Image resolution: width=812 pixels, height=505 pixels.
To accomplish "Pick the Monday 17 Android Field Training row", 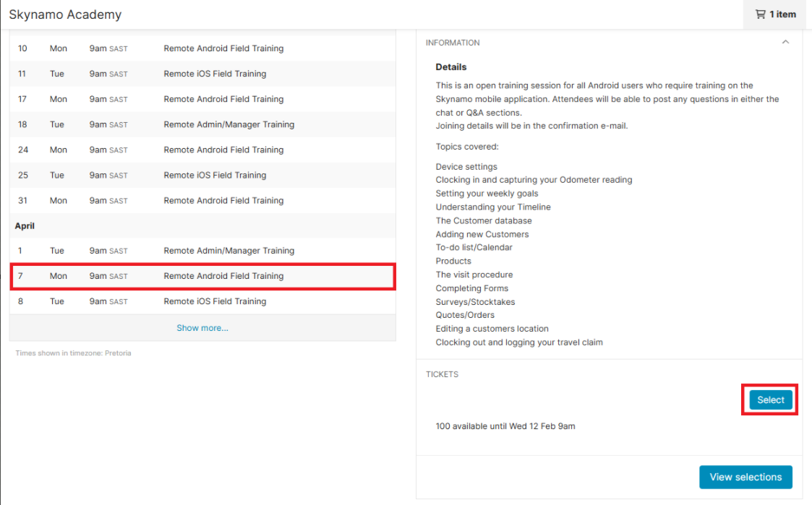I will click(x=223, y=99).
